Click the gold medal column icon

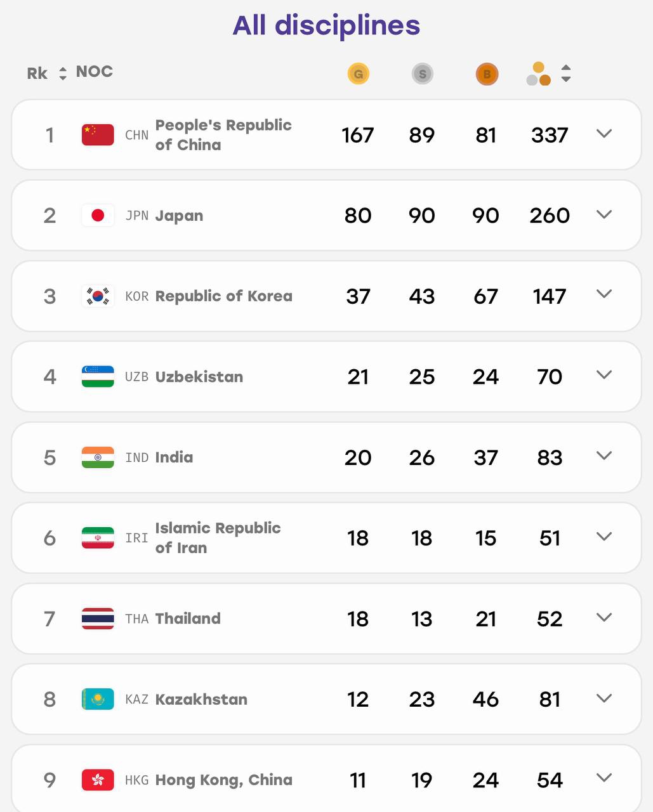point(358,74)
